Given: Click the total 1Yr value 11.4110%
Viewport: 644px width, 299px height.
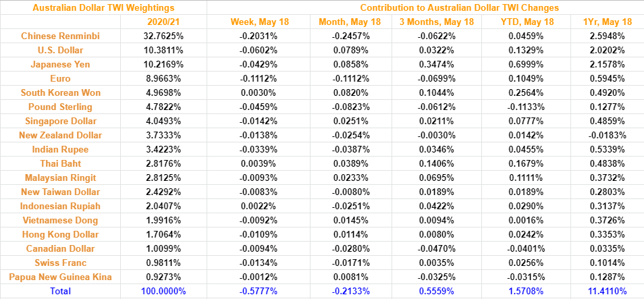Looking at the screenshot, I should [x=607, y=291].
